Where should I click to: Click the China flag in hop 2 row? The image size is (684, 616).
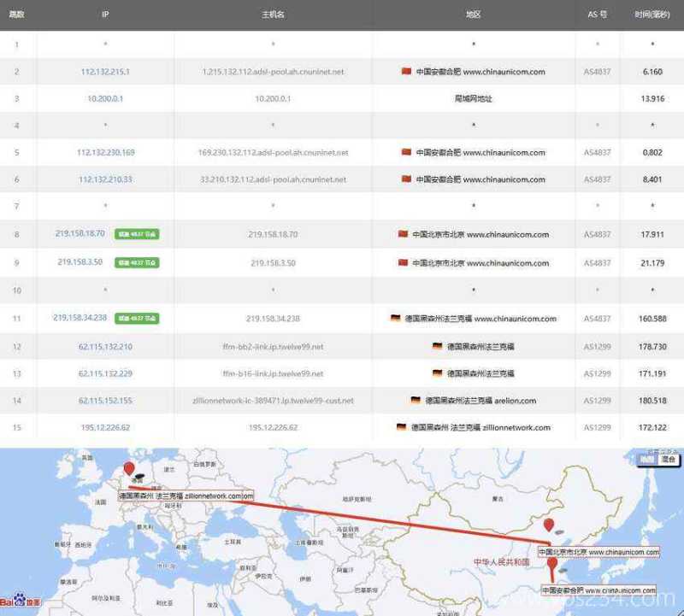406,72
